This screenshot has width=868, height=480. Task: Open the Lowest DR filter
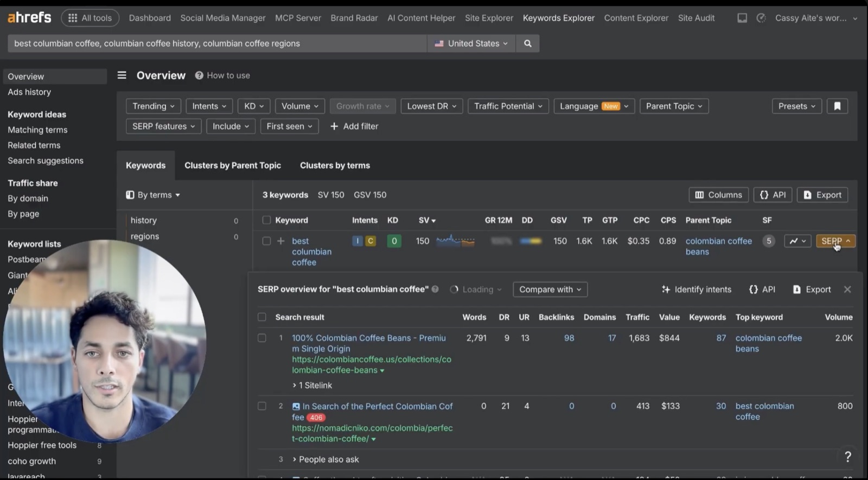point(432,106)
